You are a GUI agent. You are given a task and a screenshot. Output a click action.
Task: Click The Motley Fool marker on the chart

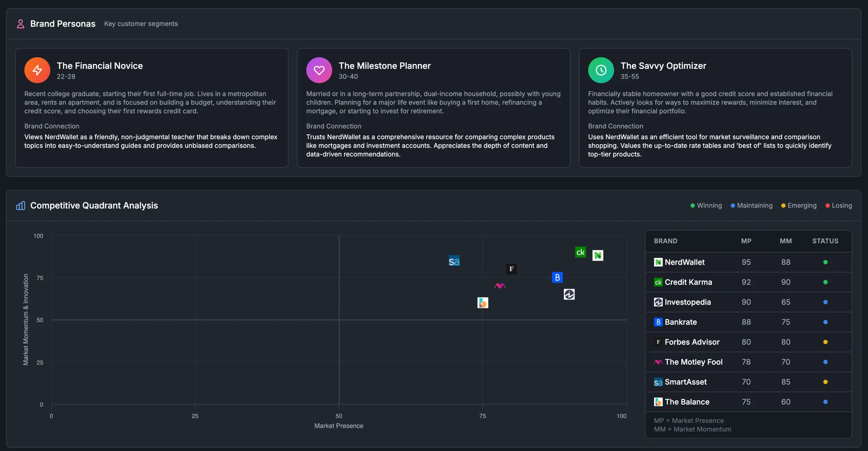(x=500, y=285)
